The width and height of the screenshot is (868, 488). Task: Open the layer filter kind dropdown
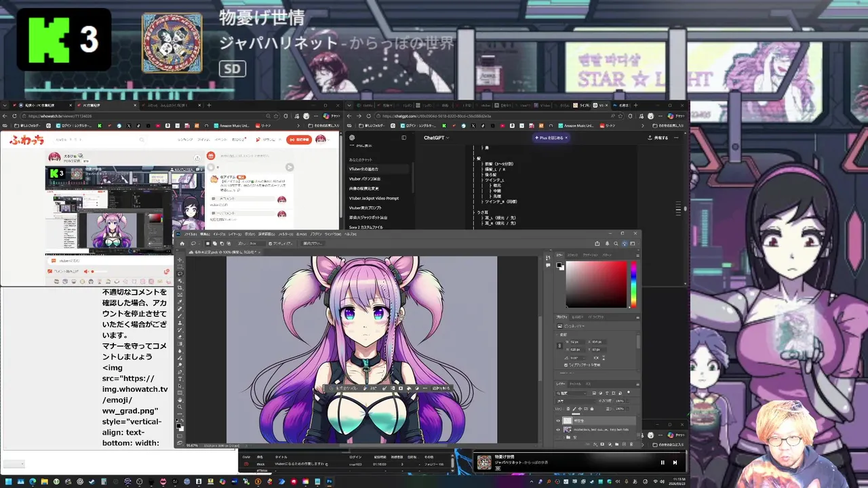572,393
